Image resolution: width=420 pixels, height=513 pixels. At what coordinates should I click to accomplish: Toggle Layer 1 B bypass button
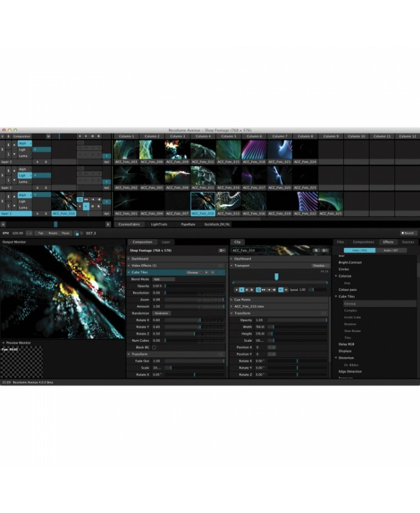pos(8,196)
